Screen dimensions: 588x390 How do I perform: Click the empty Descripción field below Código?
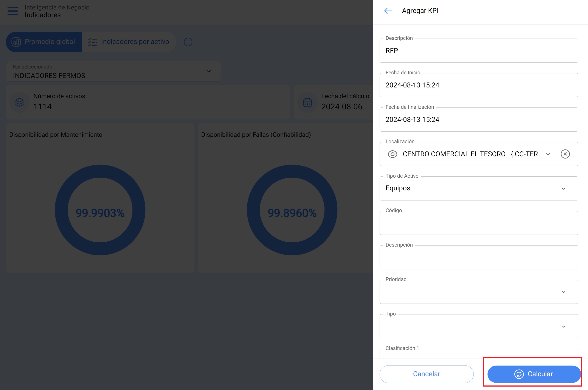click(x=479, y=257)
